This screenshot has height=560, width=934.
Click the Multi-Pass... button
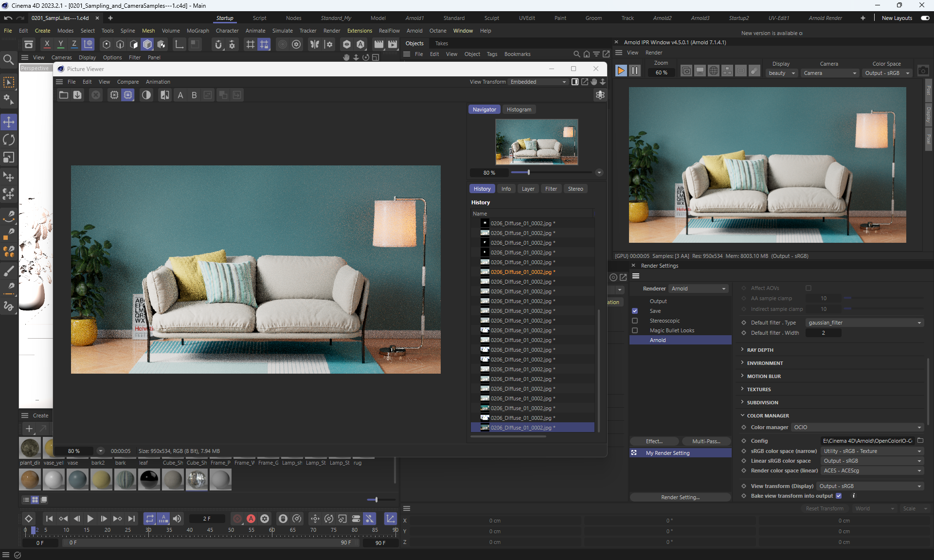pos(706,441)
